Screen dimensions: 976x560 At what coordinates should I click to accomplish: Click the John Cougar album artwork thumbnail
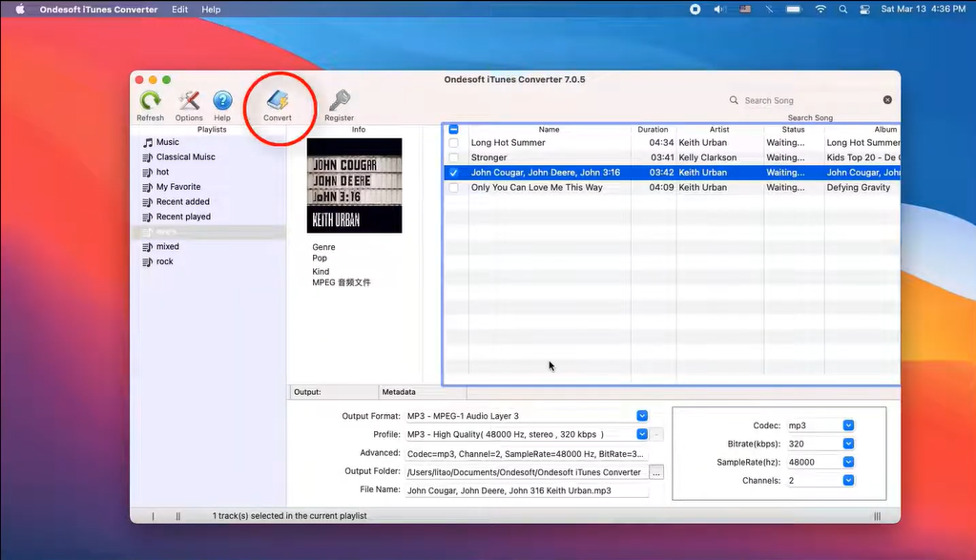click(x=354, y=185)
